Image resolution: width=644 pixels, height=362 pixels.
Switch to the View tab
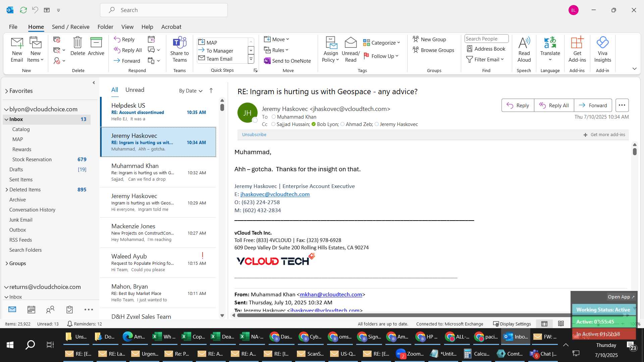pos(127,27)
